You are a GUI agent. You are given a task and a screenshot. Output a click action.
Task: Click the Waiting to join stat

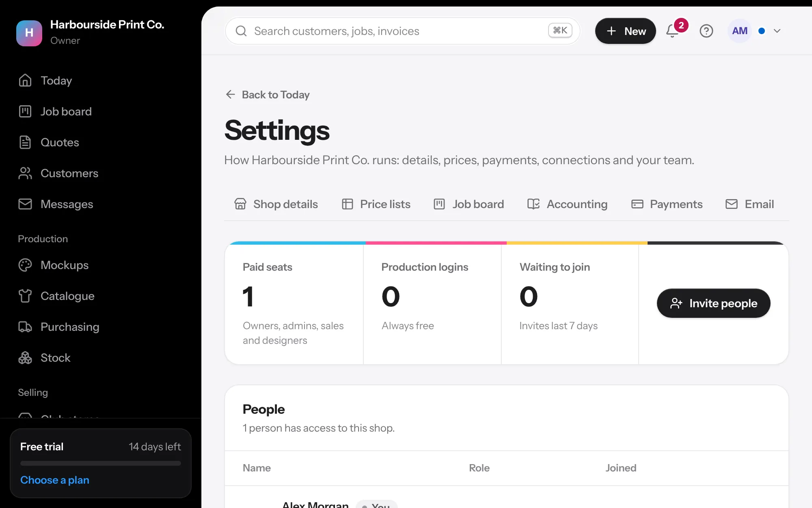coord(570,304)
